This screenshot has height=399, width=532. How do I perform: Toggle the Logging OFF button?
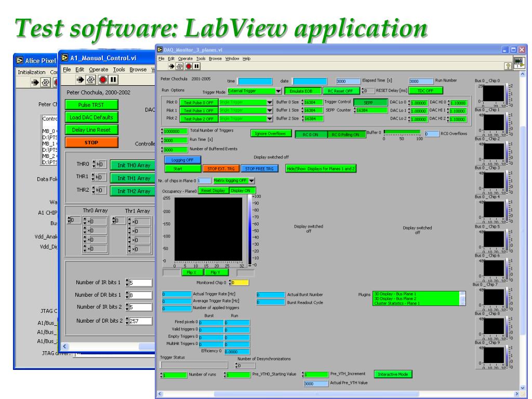[182, 160]
